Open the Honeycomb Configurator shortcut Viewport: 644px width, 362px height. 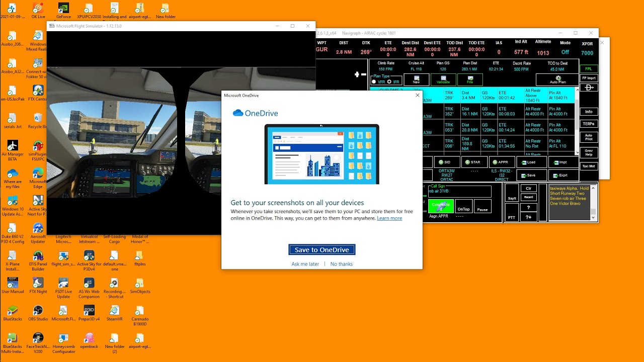coord(63,343)
